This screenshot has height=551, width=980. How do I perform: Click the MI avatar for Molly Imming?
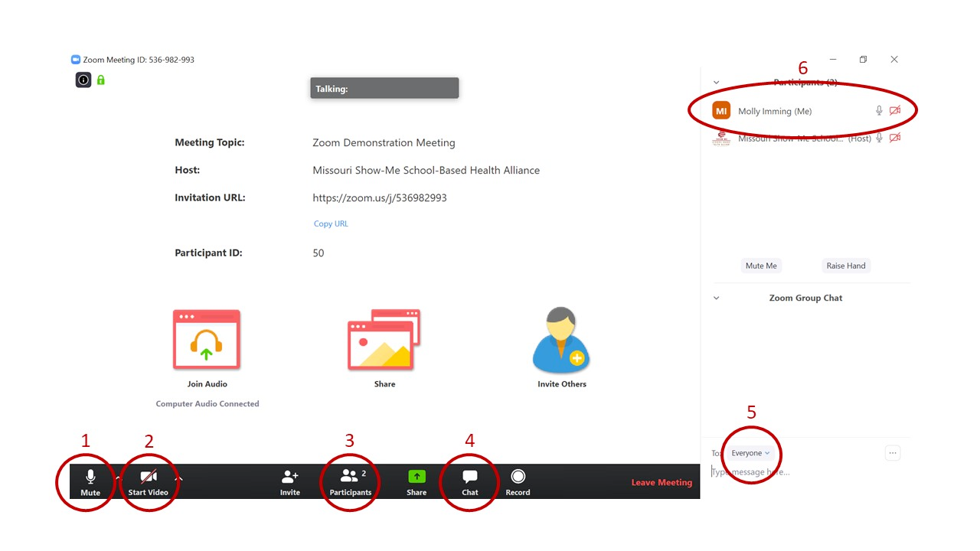[x=721, y=111]
